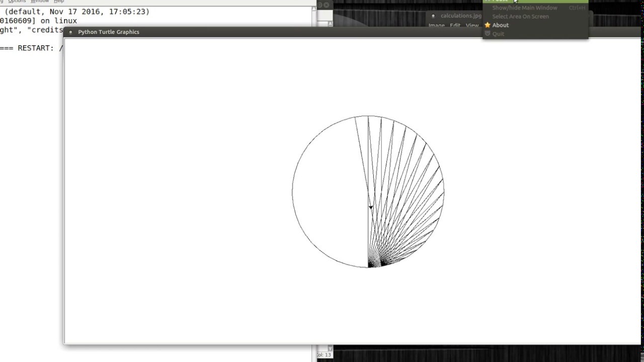644x362 pixels.
Task: Select Pause in the tray menu
Action: click(503, 1)
